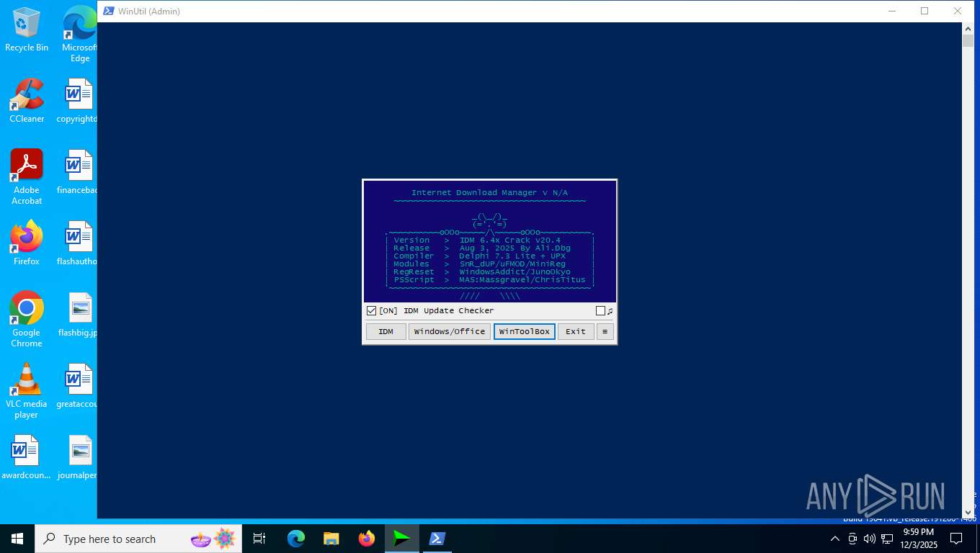
Task: Open the Action Center notification icon
Action: tap(956, 539)
